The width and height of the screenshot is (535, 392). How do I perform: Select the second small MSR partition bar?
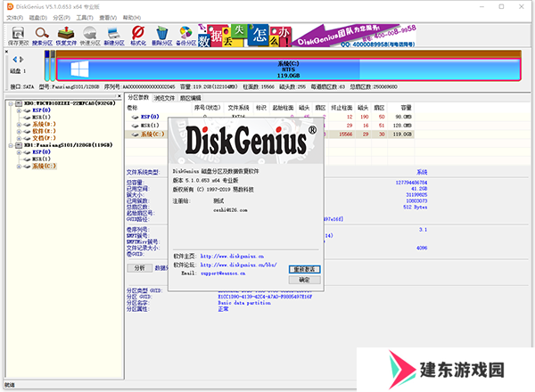53,66
